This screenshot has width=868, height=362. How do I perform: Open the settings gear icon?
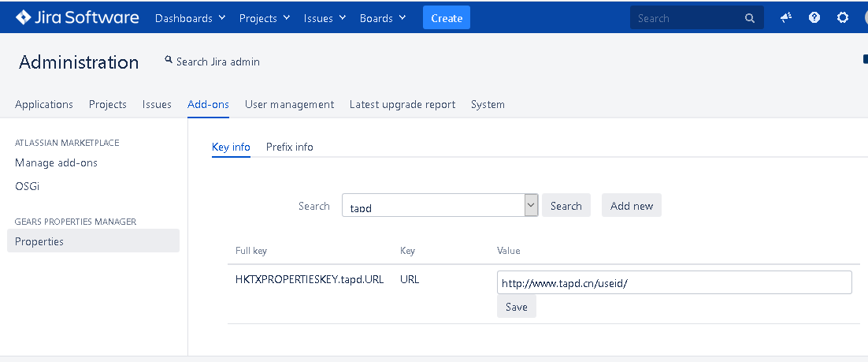pyautogui.click(x=843, y=17)
